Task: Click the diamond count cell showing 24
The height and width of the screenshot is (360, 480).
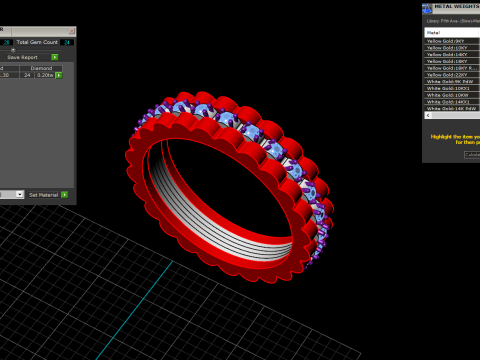Action: pyautogui.click(x=27, y=75)
